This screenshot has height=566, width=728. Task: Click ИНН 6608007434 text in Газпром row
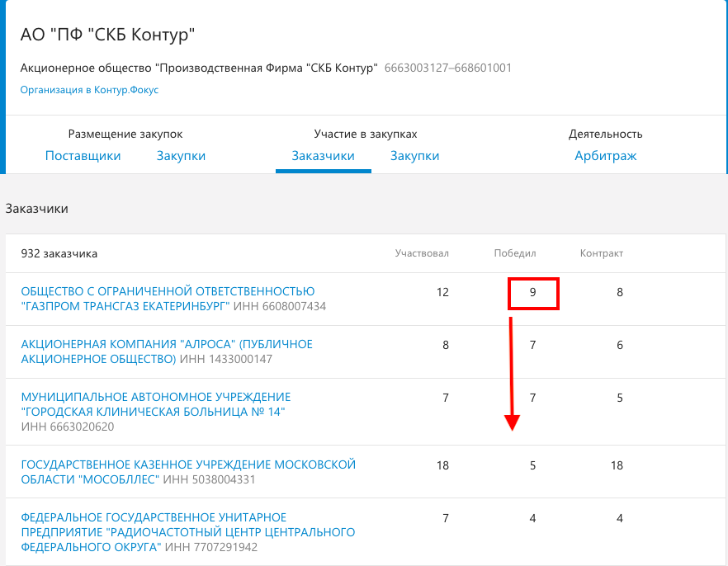280,306
